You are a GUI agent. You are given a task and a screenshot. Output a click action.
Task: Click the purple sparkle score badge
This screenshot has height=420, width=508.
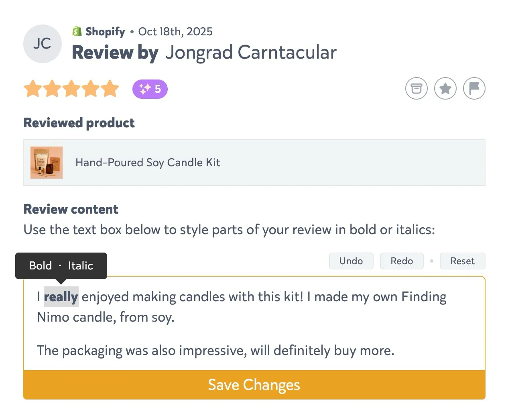150,89
